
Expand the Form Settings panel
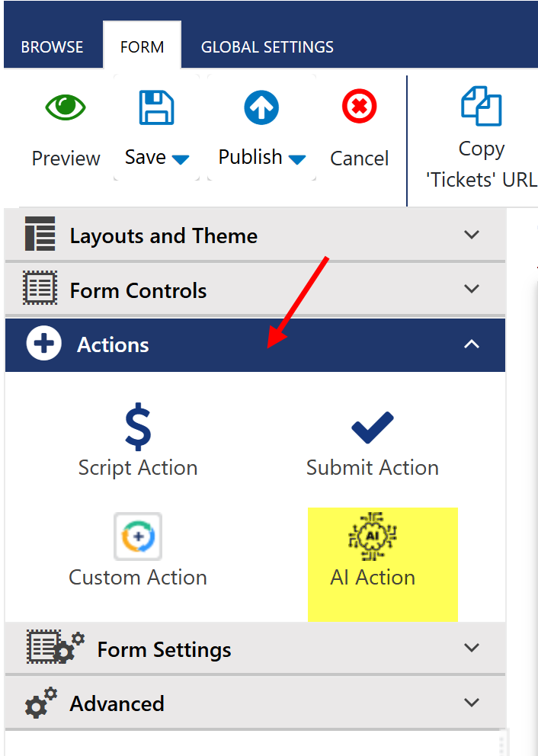(472, 649)
